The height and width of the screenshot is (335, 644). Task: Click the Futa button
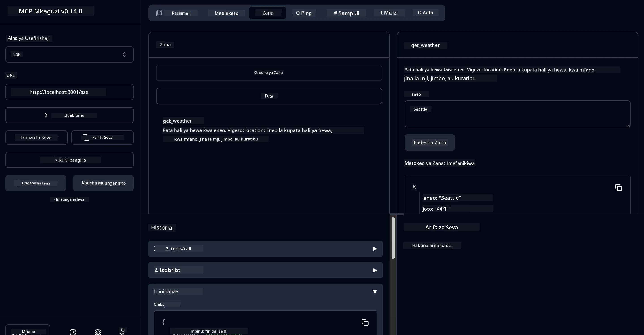pyautogui.click(x=269, y=96)
